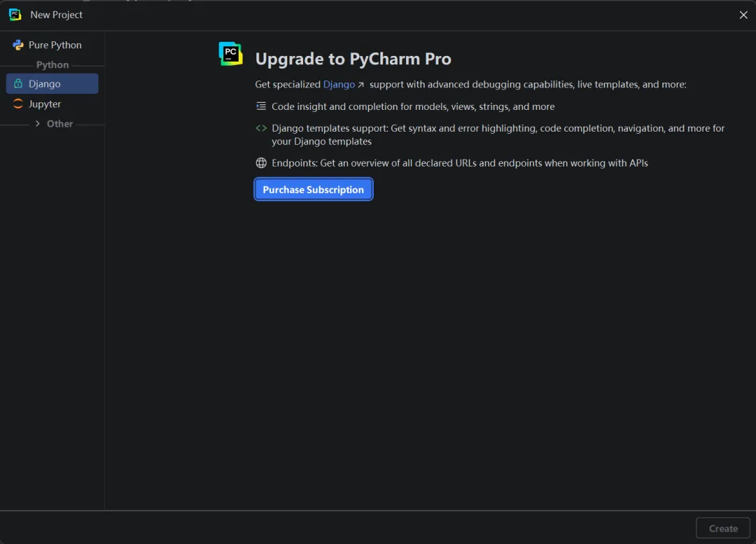The width and height of the screenshot is (756, 544).
Task: Close the New Project dialog
Action: pos(743,15)
